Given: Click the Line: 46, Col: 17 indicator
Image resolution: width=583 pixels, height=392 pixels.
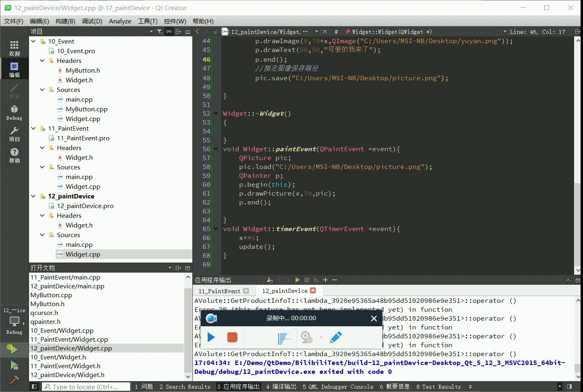Looking at the screenshot, I should click(537, 31).
